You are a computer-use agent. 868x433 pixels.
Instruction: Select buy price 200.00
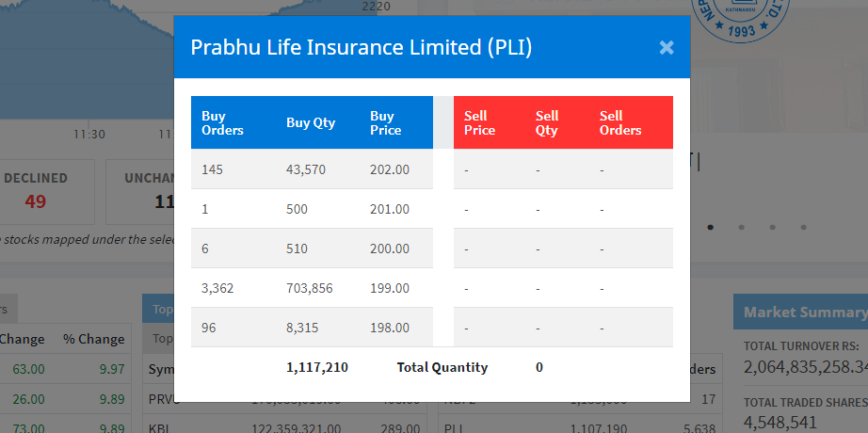tap(390, 249)
